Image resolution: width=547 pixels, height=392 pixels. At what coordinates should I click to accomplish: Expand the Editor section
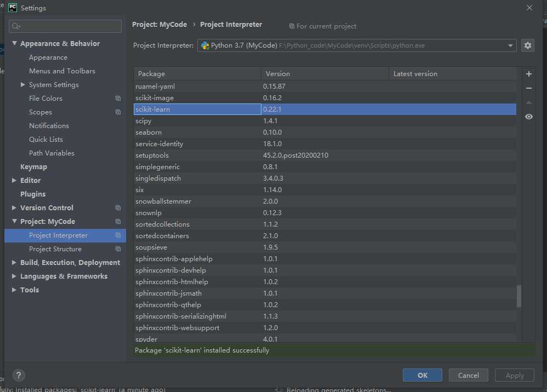pos(14,180)
